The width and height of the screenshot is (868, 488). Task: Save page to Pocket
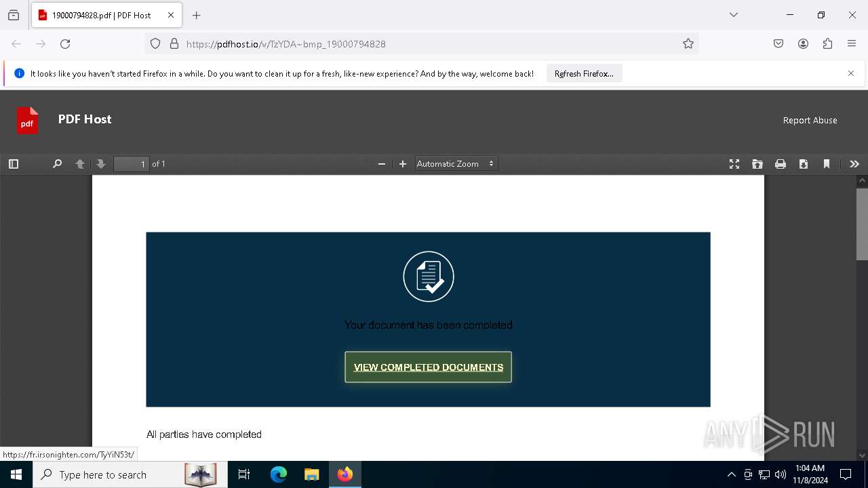(x=778, y=44)
